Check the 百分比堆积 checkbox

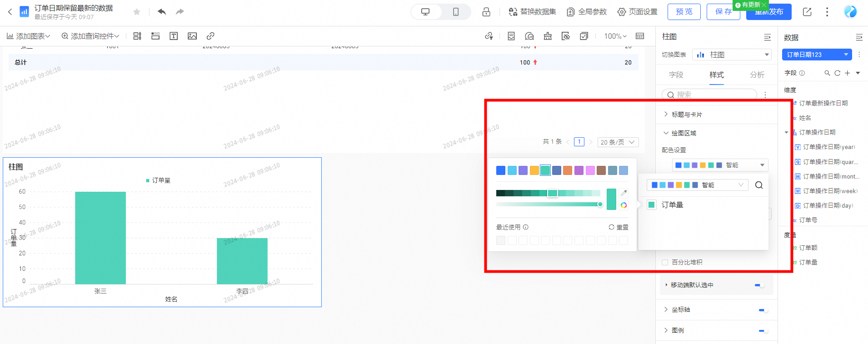[x=665, y=262]
